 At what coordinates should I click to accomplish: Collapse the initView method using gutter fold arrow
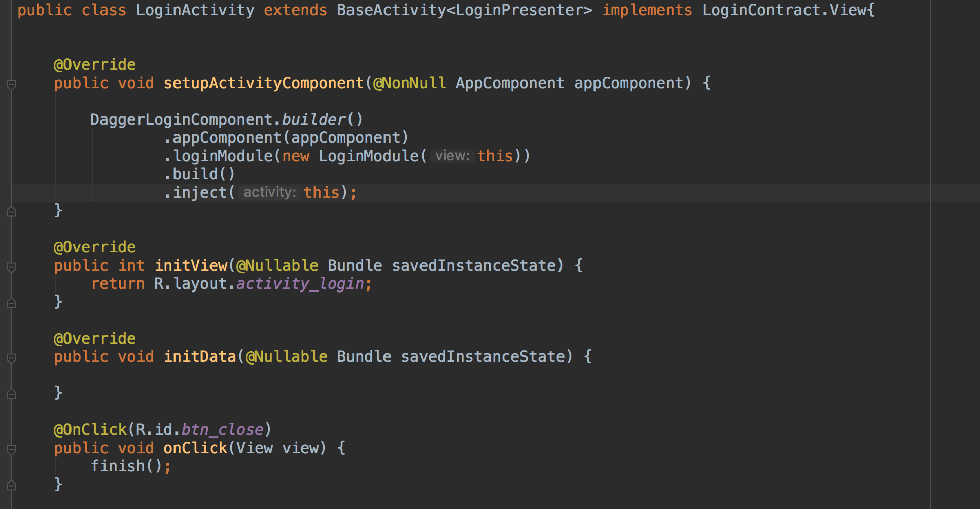pos(11,267)
